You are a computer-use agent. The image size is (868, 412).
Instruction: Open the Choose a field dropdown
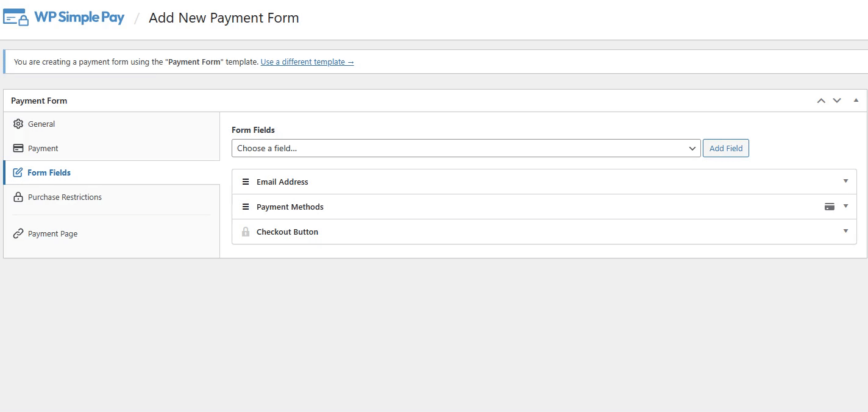click(466, 148)
